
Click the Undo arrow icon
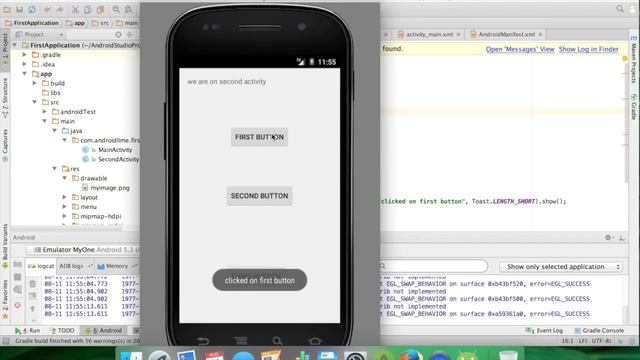[47, 9]
